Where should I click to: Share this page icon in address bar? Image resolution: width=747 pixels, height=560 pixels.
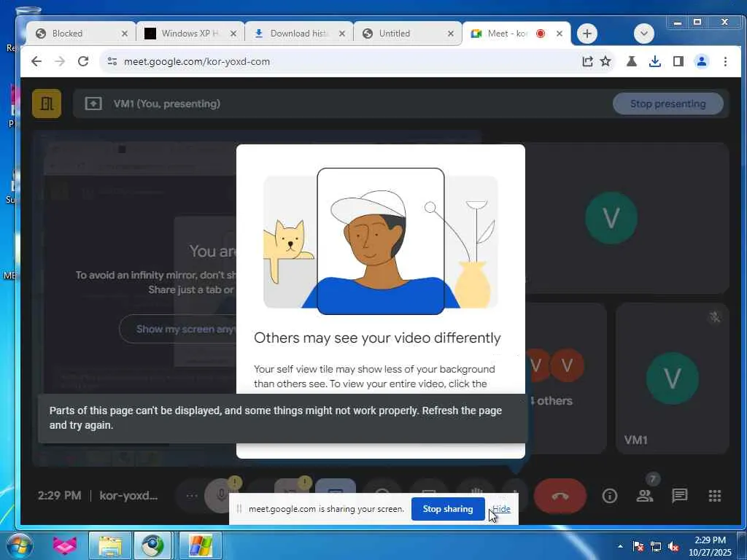(x=587, y=61)
